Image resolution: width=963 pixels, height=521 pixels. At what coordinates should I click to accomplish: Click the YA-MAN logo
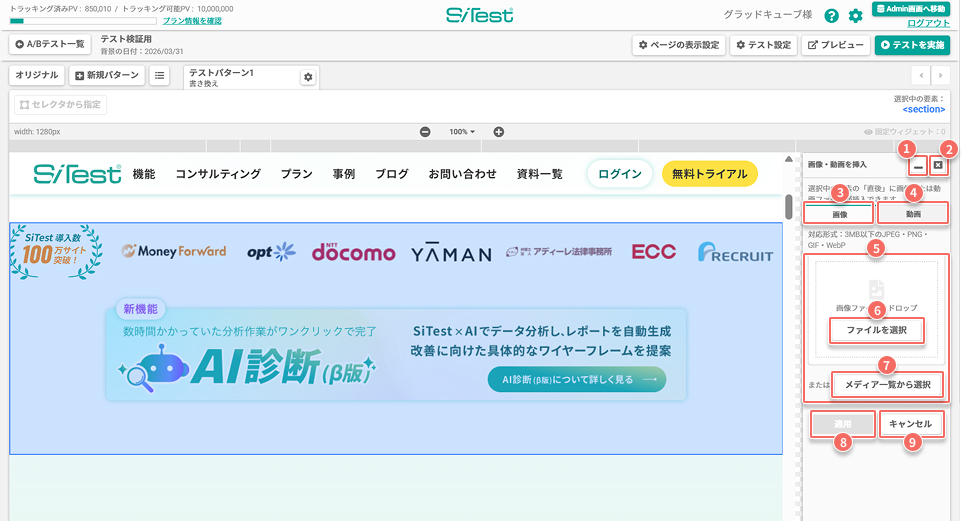pyautogui.click(x=451, y=253)
